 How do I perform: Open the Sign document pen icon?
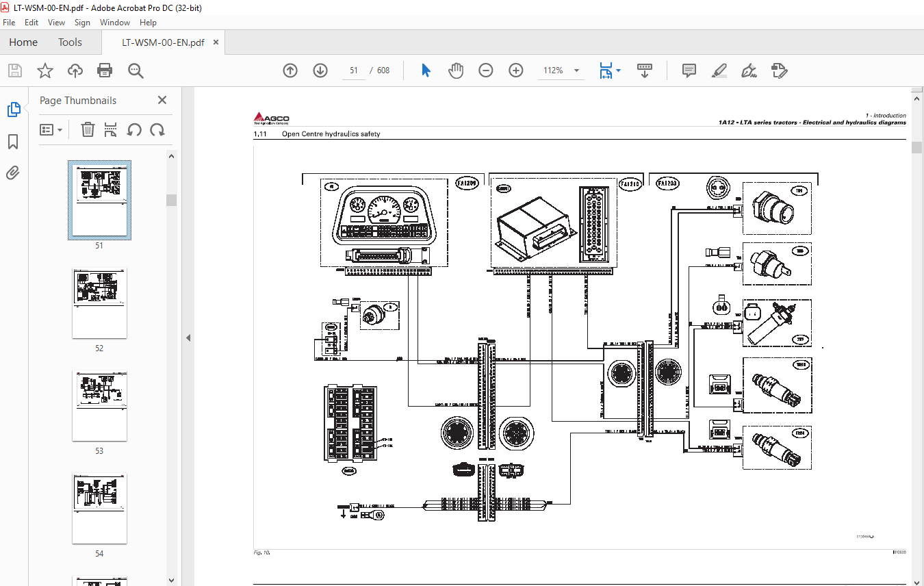[749, 71]
